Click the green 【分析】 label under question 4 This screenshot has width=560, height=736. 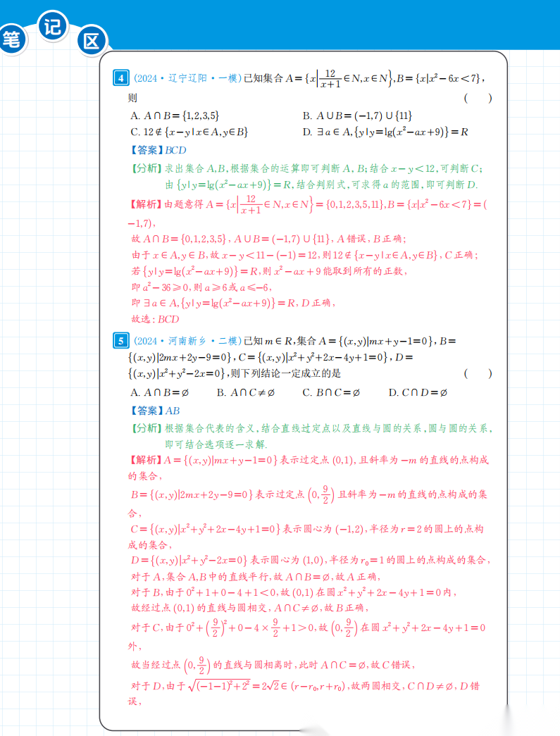(147, 169)
